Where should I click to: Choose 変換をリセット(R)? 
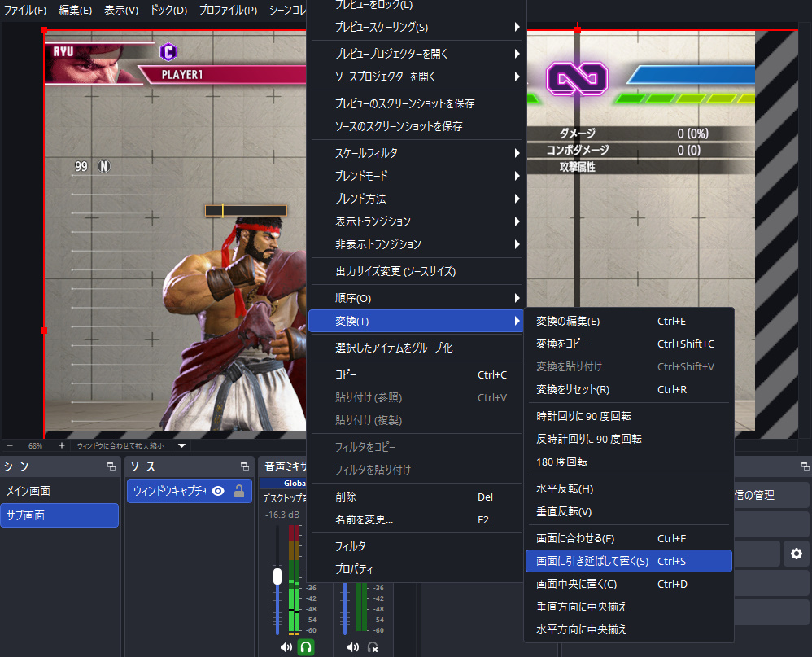click(x=629, y=389)
